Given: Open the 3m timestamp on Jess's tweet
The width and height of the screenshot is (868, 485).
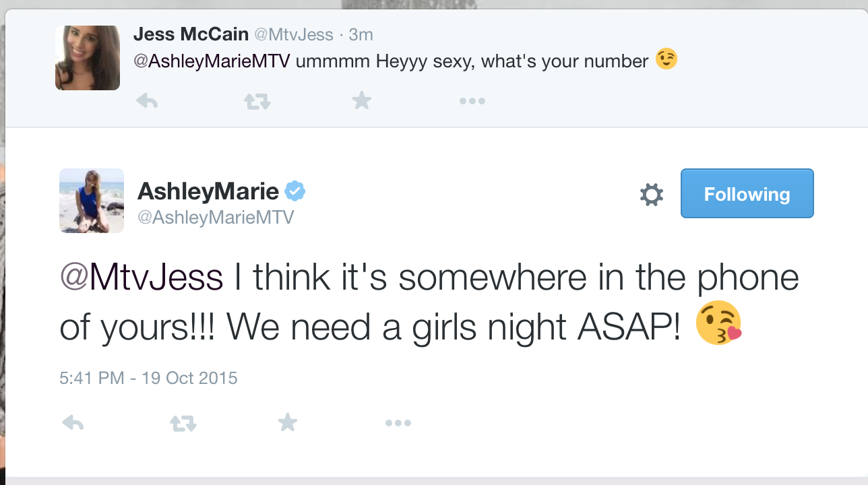Looking at the screenshot, I should click(361, 34).
